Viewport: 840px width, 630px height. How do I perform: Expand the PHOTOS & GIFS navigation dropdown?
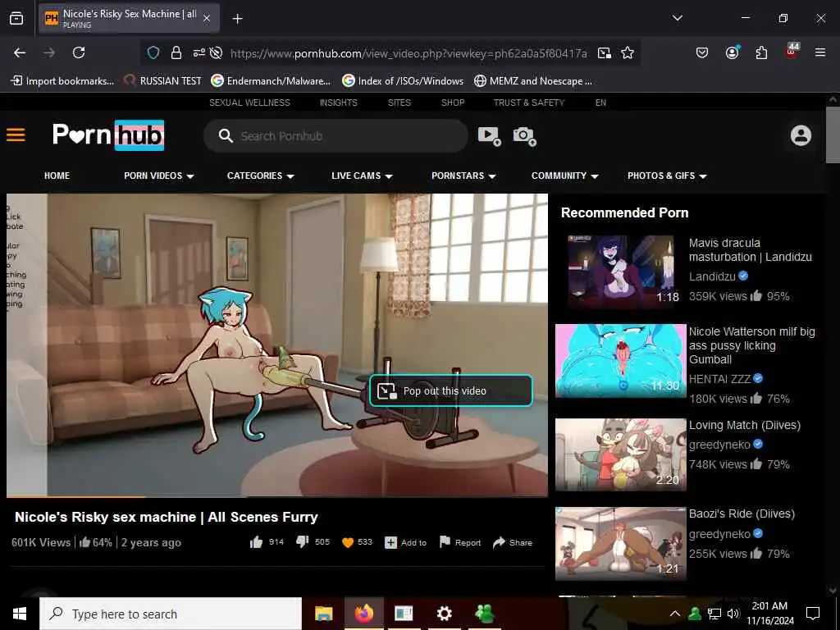(x=667, y=176)
